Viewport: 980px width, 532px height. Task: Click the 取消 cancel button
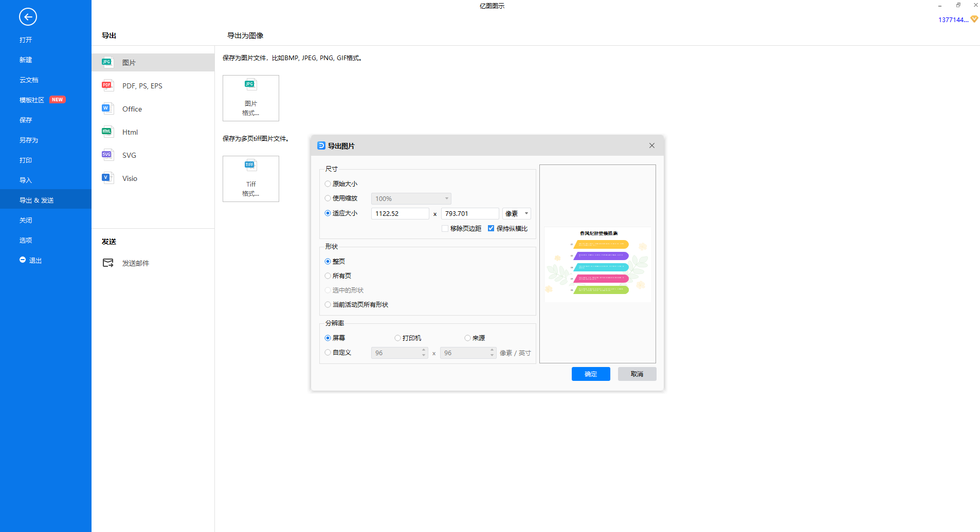tap(637, 374)
